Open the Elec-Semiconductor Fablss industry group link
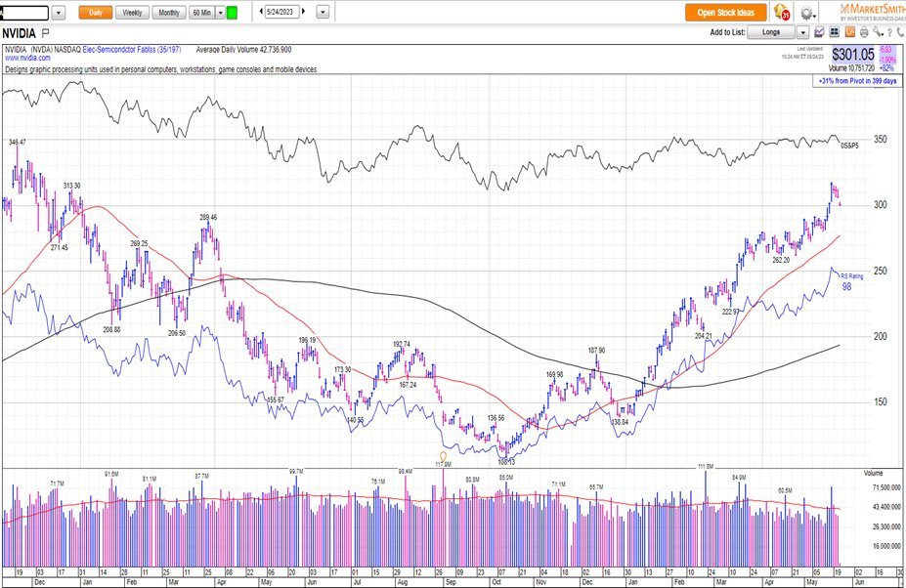906x588 pixels. [132, 50]
